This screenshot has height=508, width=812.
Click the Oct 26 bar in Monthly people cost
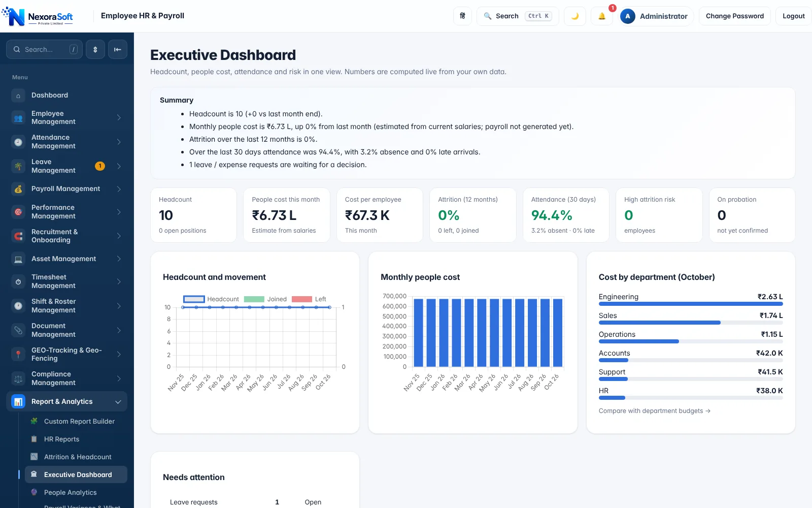coord(558,333)
